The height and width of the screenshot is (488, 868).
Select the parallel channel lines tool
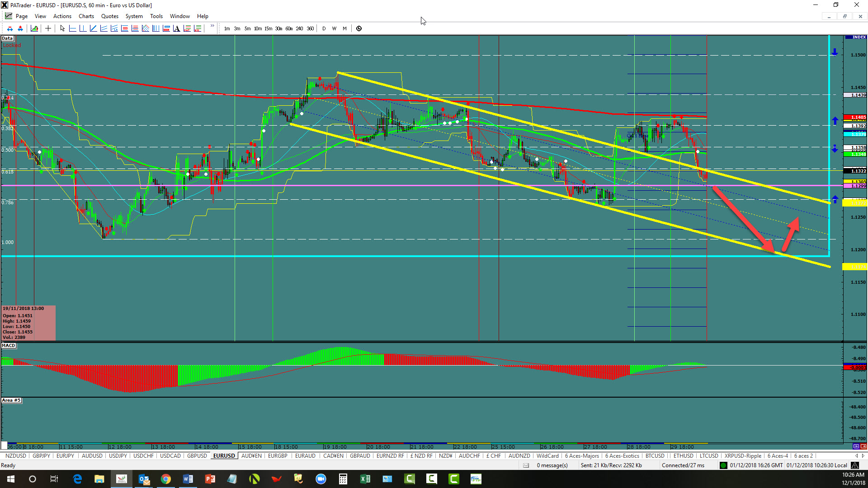pyautogui.click(x=104, y=28)
